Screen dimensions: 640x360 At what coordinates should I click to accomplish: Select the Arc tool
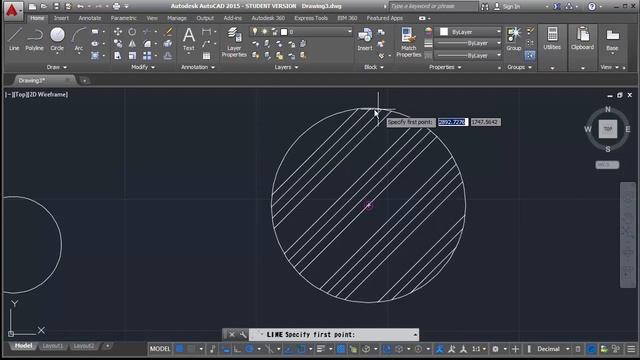78,39
